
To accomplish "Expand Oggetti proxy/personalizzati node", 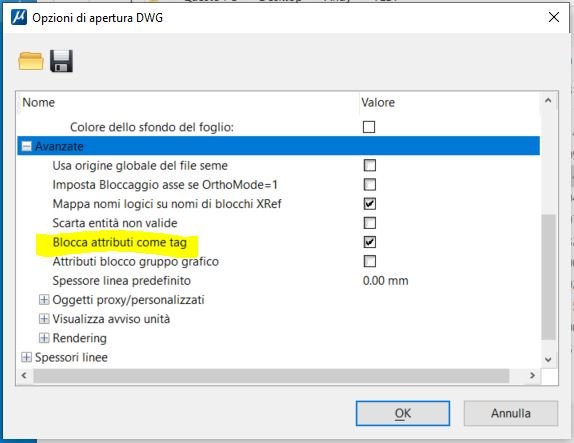I will pos(44,300).
